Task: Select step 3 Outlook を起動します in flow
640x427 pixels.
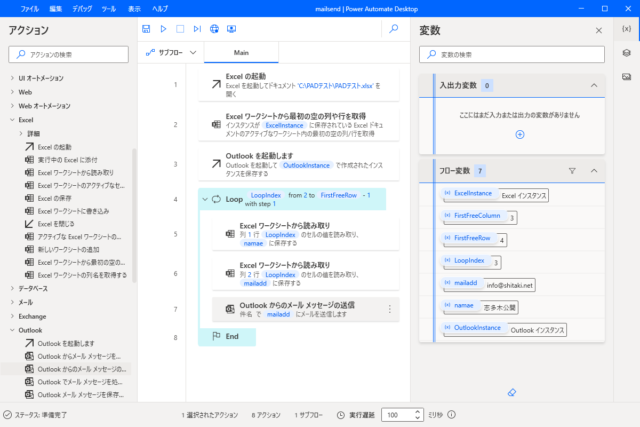Action: [x=299, y=164]
